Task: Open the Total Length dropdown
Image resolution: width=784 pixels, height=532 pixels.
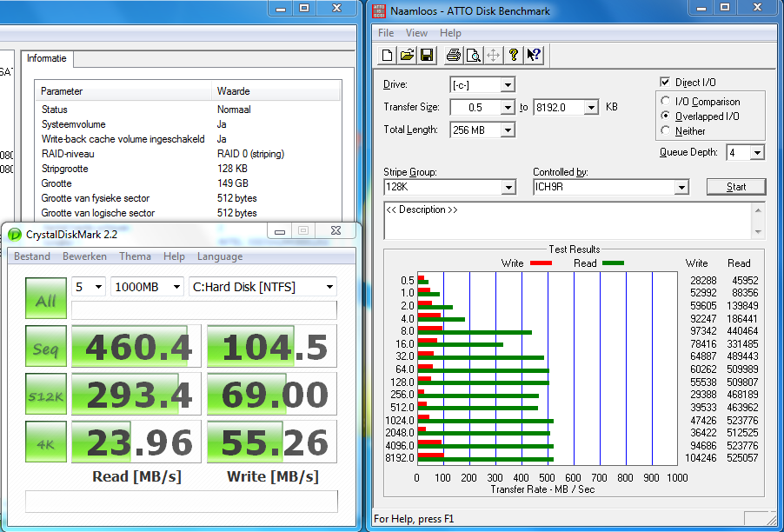Action: click(508, 130)
